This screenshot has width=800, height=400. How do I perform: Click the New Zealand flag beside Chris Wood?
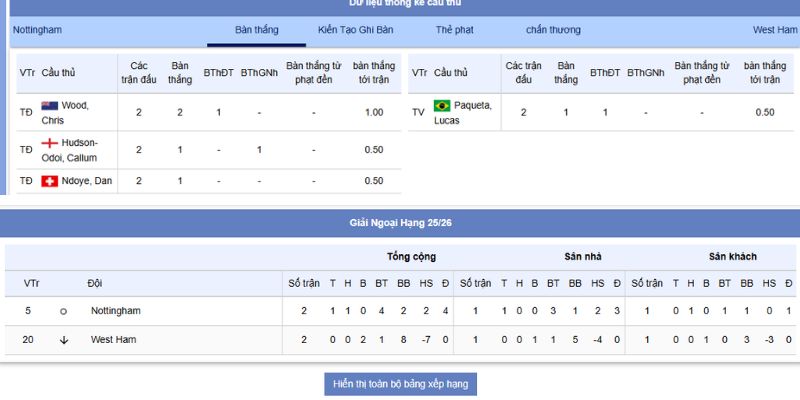pos(50,105)
